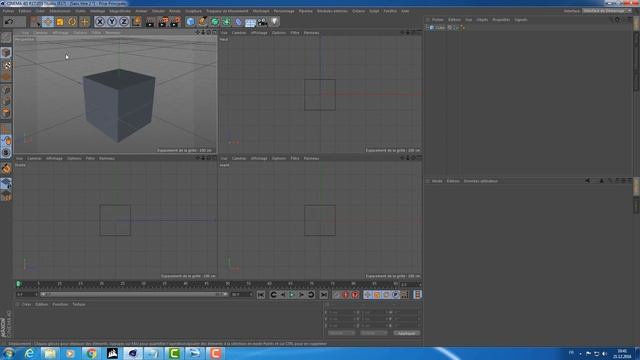Open Données utilisateur menu in attribute manager
640x360 pixels.
480,181
